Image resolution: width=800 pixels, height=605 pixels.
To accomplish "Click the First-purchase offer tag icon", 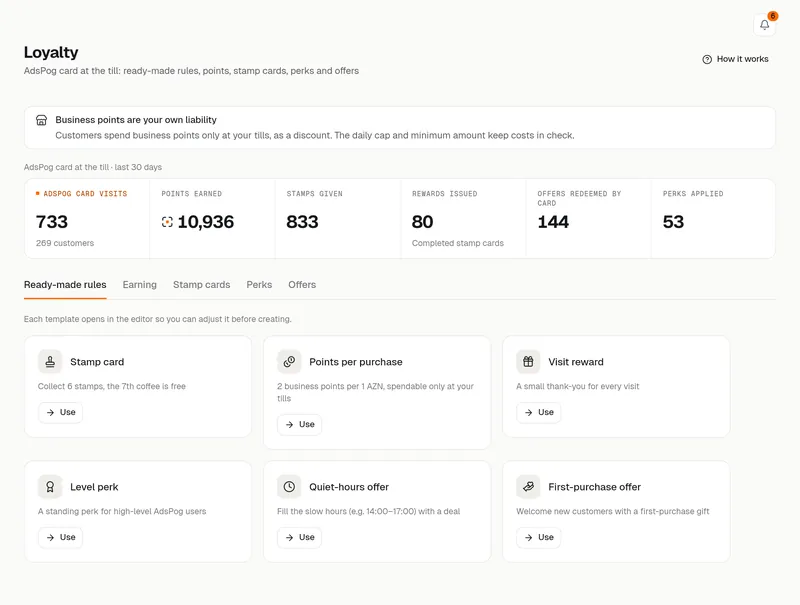I will (528, 487).
